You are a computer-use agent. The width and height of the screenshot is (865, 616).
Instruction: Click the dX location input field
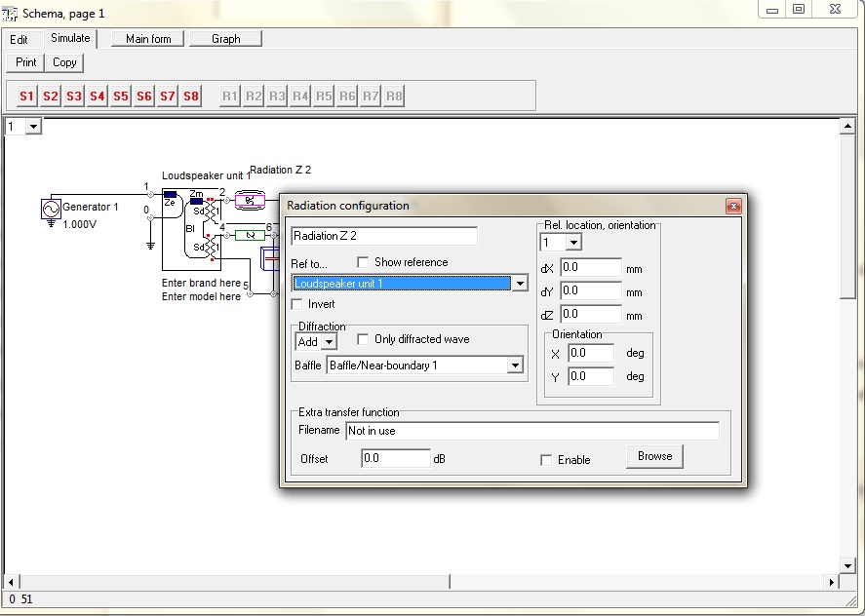pos(591,267)
